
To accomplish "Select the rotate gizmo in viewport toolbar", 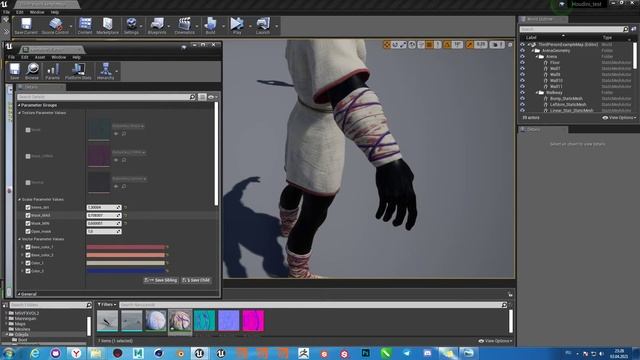I will click(x=395, y=44).
